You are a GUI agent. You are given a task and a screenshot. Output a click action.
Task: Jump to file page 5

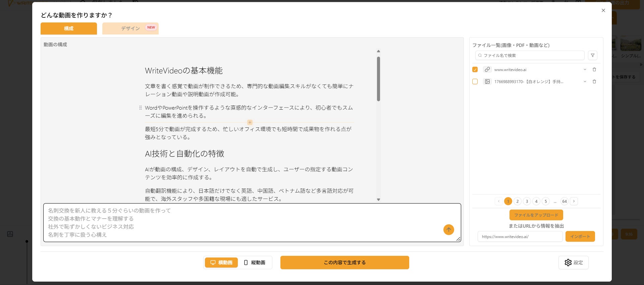click(546, 201)
